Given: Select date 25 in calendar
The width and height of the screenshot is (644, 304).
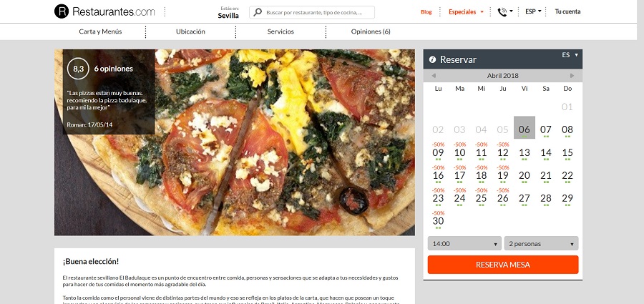Looking at the screenshot, I should click(481, 198).
